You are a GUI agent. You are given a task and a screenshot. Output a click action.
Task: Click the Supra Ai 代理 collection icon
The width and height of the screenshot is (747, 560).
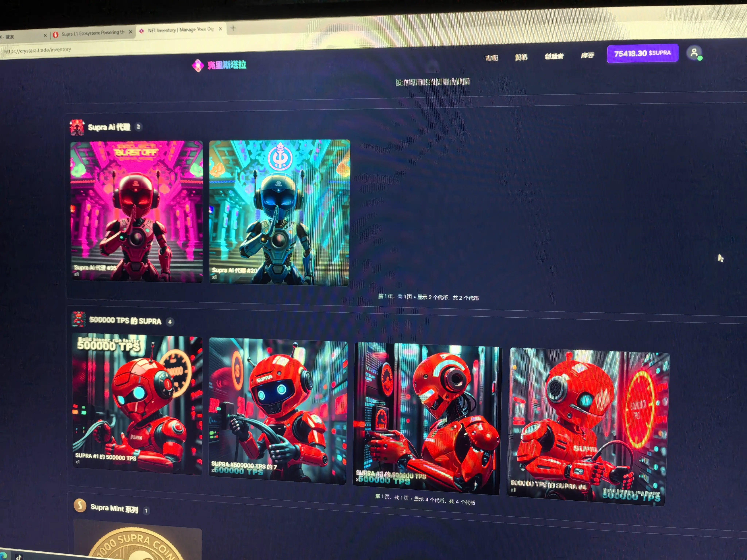point(77,128)
